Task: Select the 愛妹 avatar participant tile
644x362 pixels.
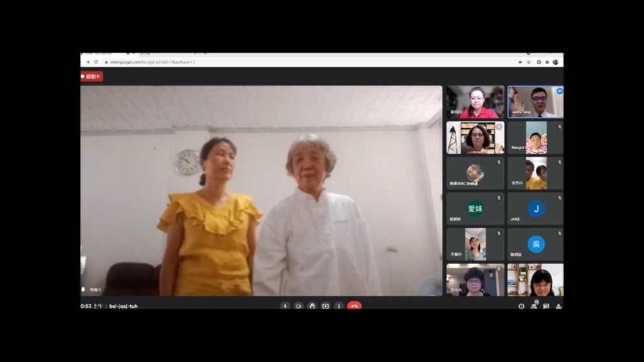Action: click(475, 209)
